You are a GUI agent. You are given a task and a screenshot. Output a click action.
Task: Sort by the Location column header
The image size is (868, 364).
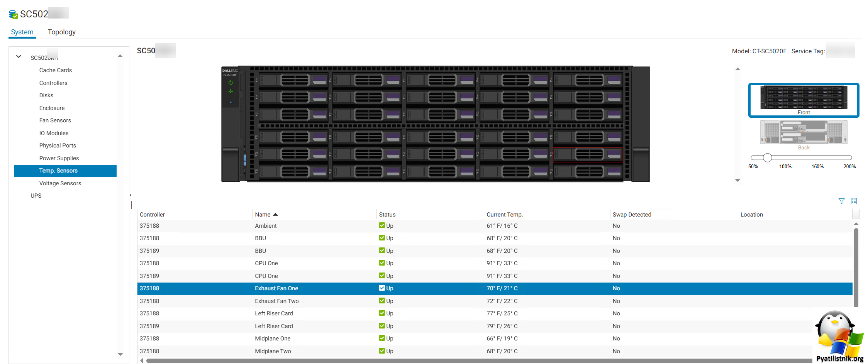(x=795, y=215)
